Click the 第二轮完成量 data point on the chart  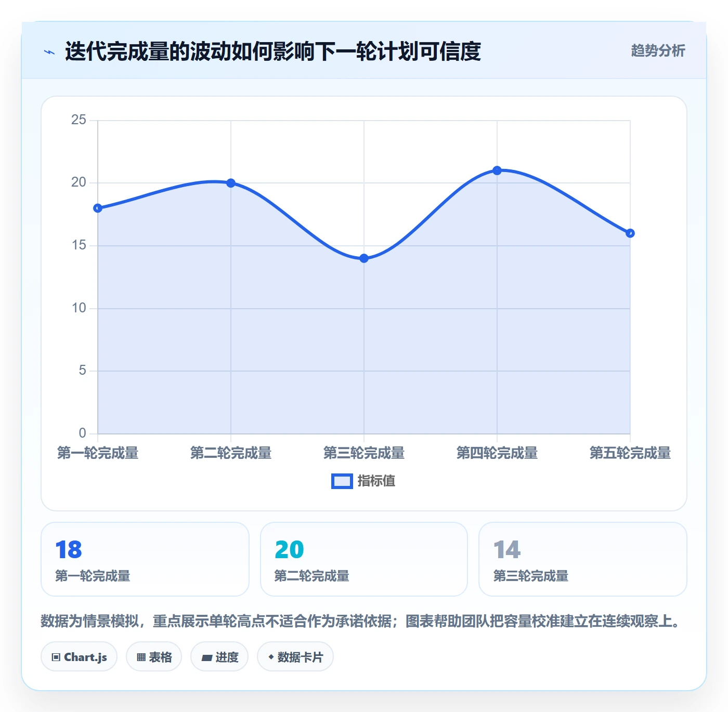coord(231,183)
